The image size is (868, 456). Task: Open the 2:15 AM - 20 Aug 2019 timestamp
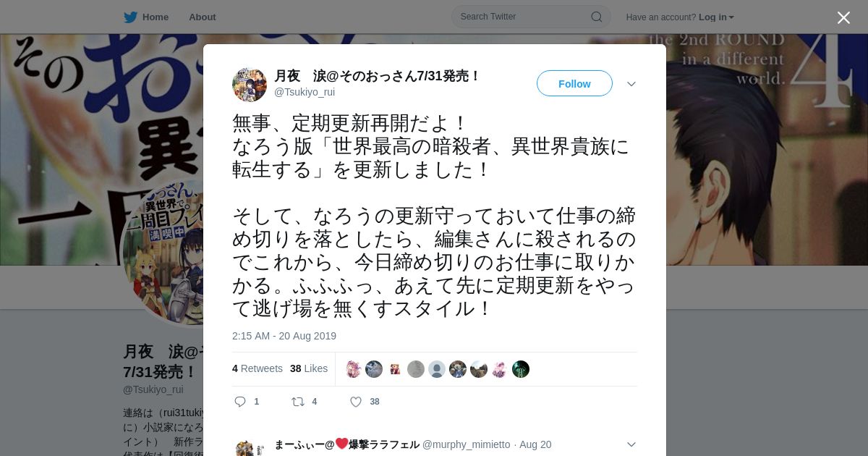(284, 336)
